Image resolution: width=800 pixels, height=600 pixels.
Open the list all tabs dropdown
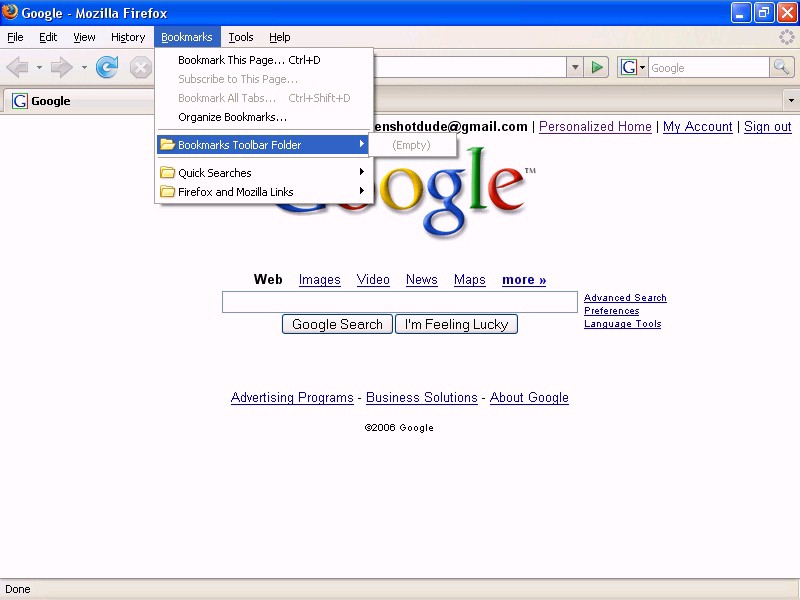[x=791, y=100]
